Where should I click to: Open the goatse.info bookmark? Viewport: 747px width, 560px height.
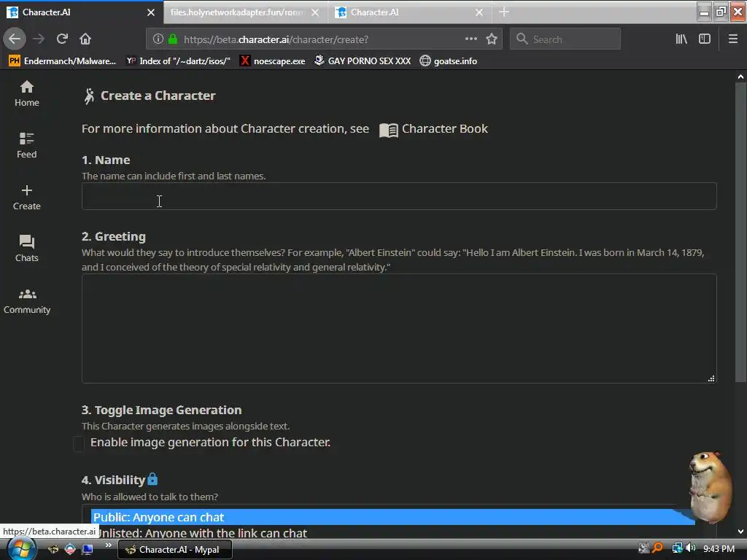pos(449,61)
